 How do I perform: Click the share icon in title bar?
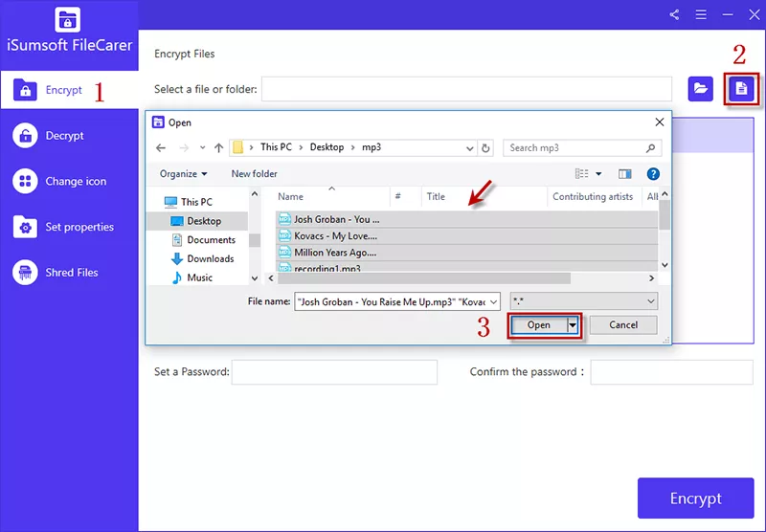674,14
